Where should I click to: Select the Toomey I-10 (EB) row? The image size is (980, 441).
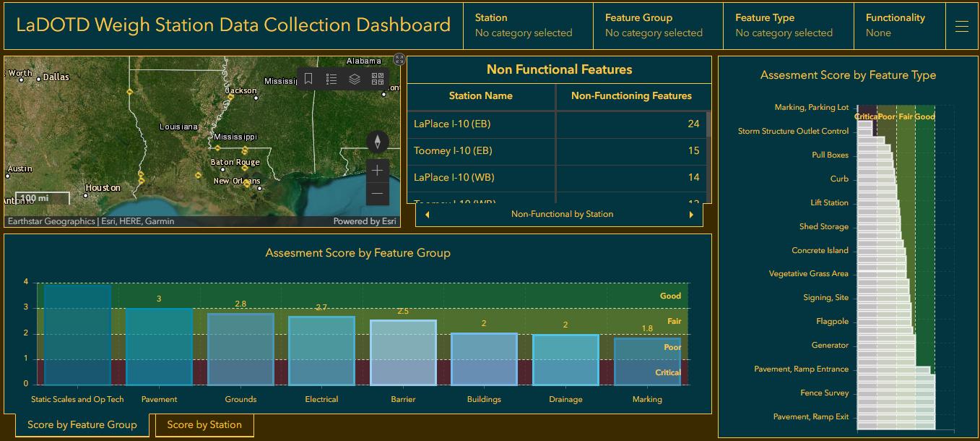557,150
